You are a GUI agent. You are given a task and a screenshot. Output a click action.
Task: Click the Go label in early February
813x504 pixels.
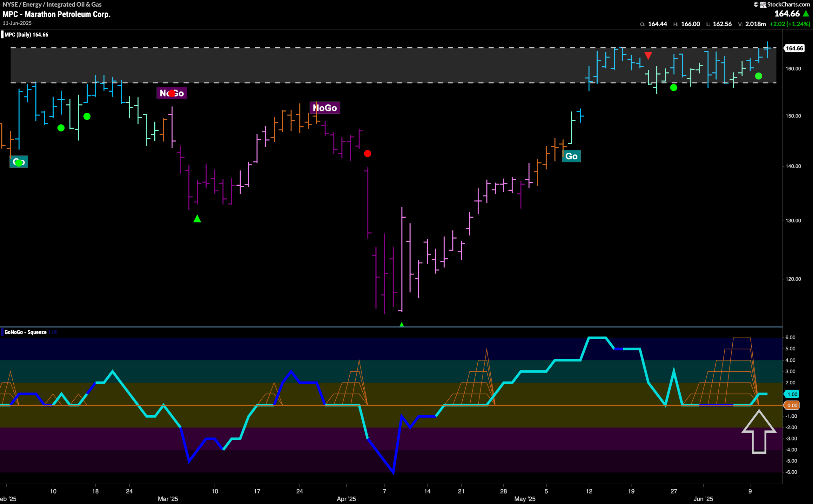coord(19,162)
